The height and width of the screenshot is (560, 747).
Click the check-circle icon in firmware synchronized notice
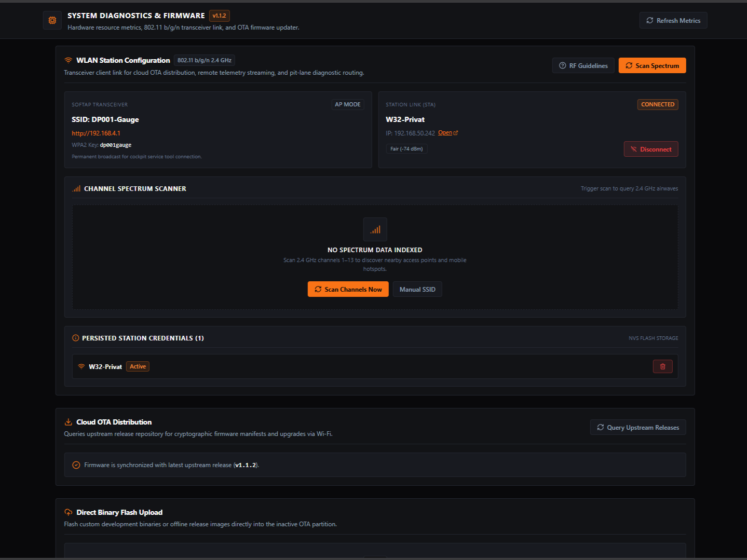tap(76, 465)
